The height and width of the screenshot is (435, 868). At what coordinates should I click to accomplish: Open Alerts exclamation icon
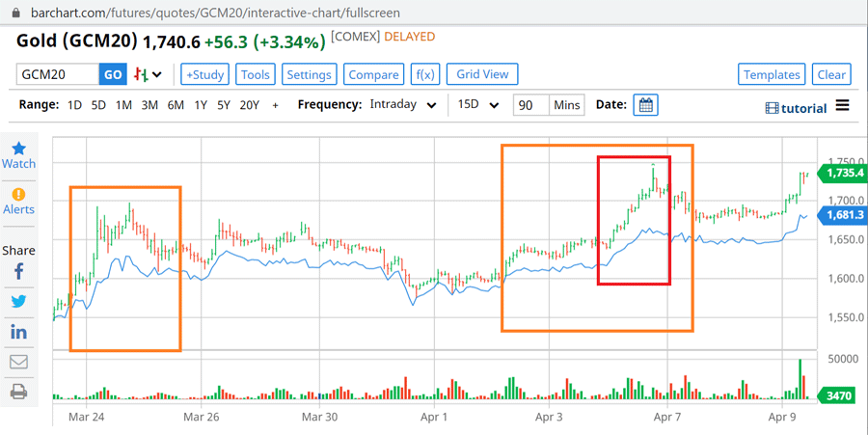tap(18, 196)
